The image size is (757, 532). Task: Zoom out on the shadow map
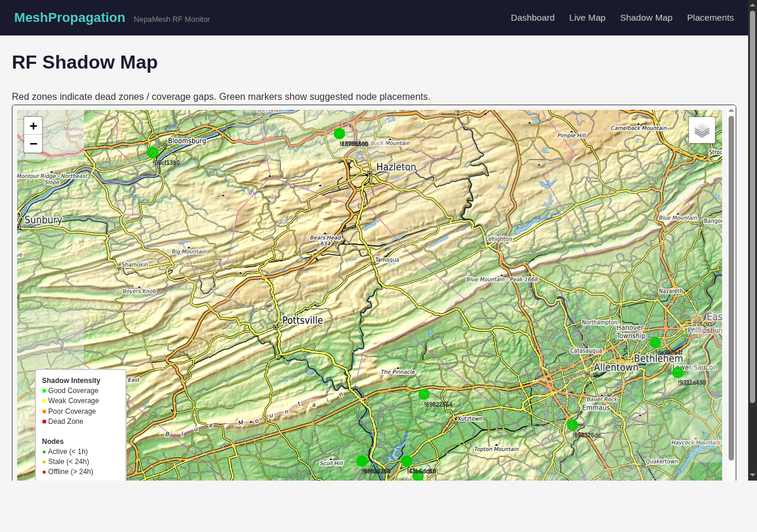[33, 144]
